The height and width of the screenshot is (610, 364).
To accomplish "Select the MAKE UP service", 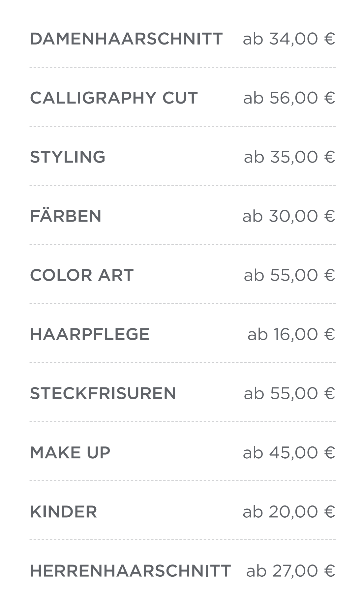I will pyautogui.click(x=70, y=452).
